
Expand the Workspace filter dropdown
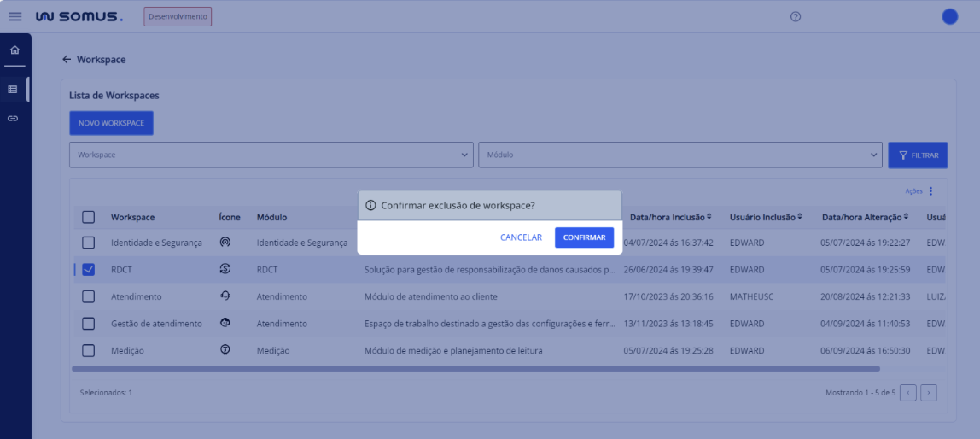click(271, 155)
